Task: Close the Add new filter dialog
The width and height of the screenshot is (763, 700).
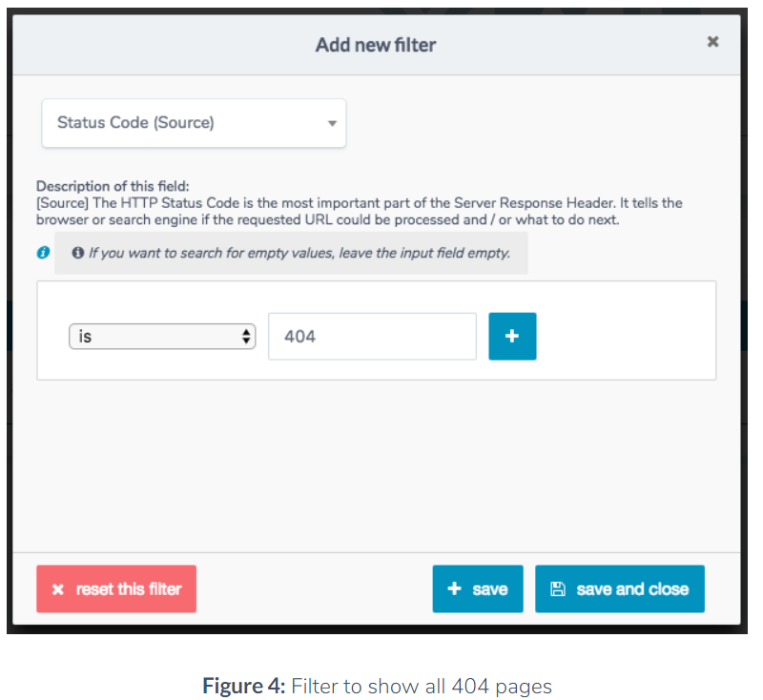Action: (x=712, y=42)
